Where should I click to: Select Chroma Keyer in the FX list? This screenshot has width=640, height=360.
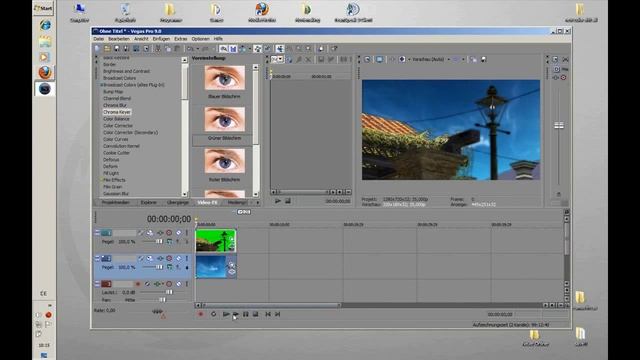click(x=117, y=112)
